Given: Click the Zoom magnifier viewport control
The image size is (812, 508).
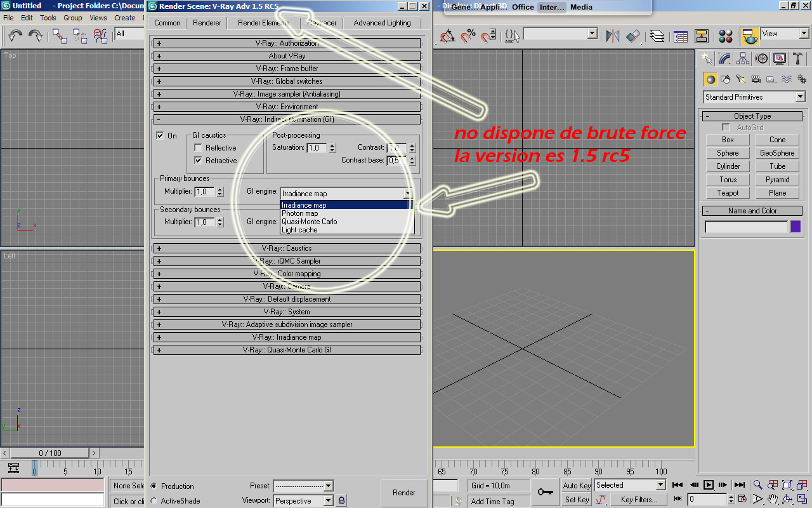Looking at the screenshot, I should (756, 485).
